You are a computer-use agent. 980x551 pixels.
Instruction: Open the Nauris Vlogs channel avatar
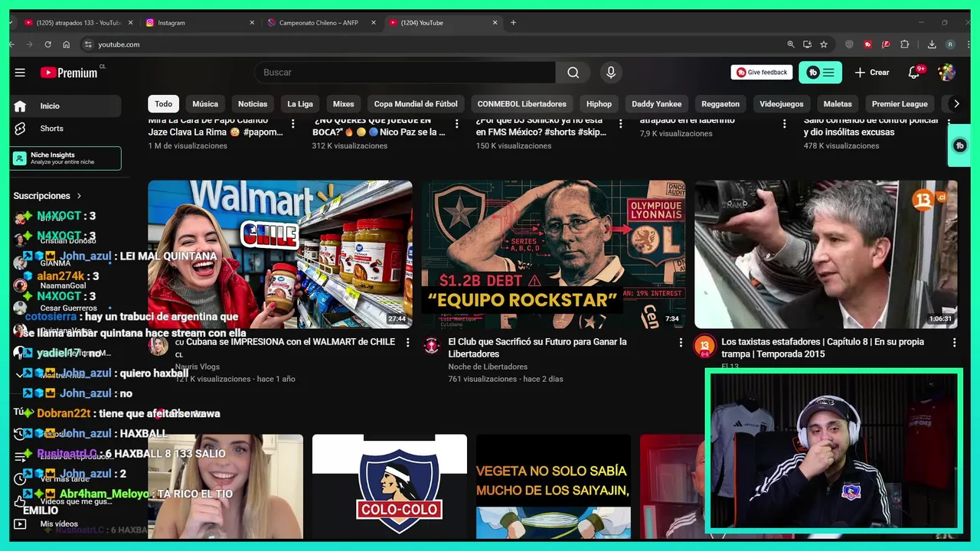[x=158, y=346]
